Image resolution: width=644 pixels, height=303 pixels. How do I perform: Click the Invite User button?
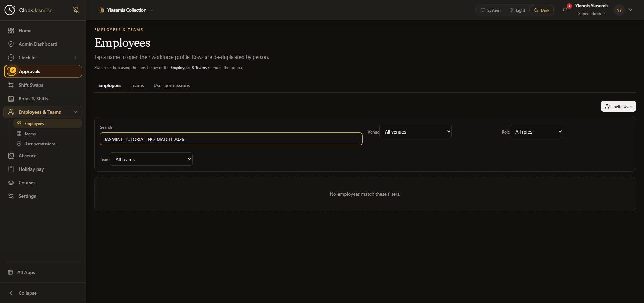pyautogui.click(x=618, y=106)
